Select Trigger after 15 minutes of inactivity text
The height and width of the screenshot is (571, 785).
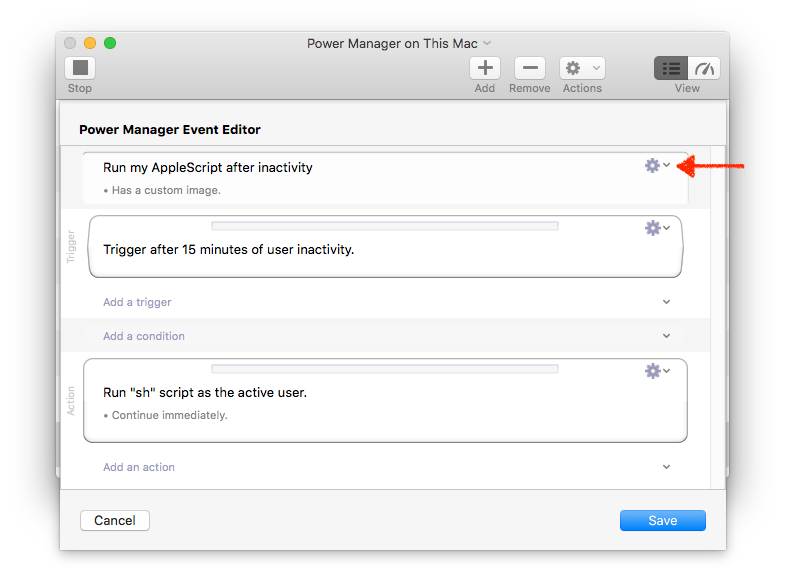click(x=228, y=249)
